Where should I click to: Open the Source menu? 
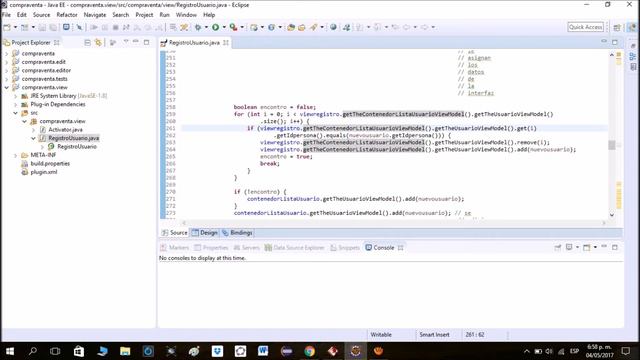41,15
